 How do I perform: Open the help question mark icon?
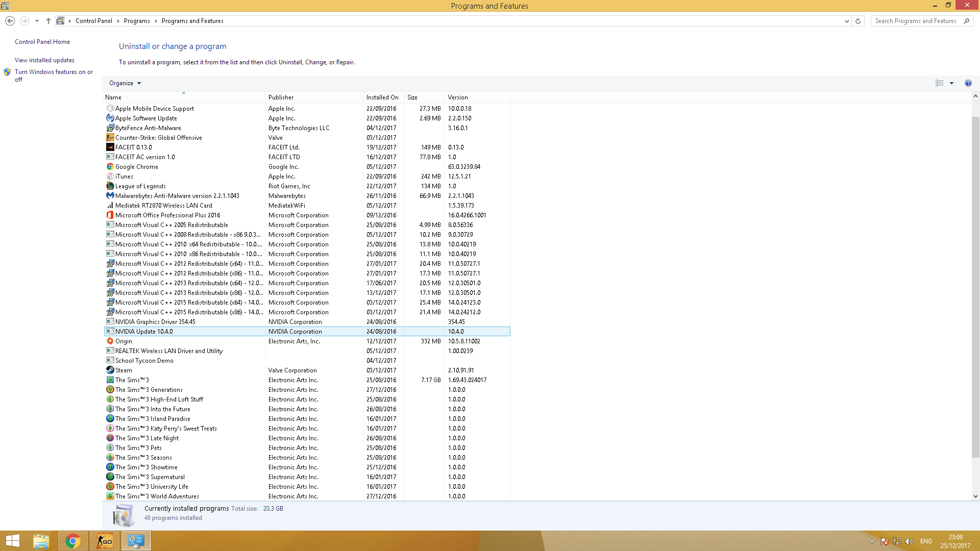coord(968,83)
